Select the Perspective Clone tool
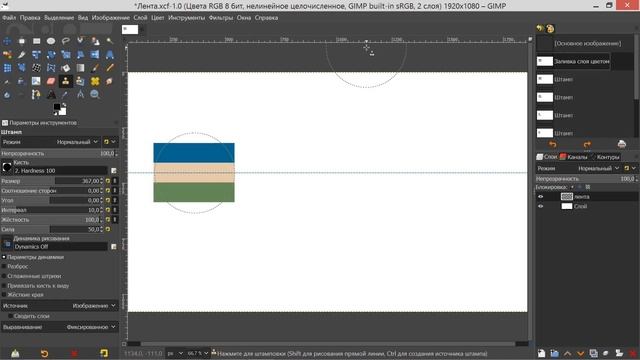This screenshot has height=360, width=640. click(80, 81)
